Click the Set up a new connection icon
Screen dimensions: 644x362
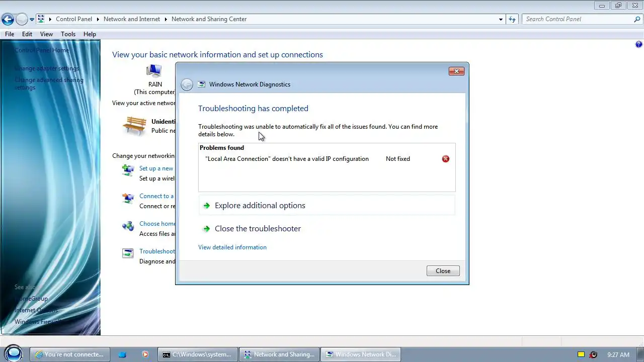click(128, 170)
